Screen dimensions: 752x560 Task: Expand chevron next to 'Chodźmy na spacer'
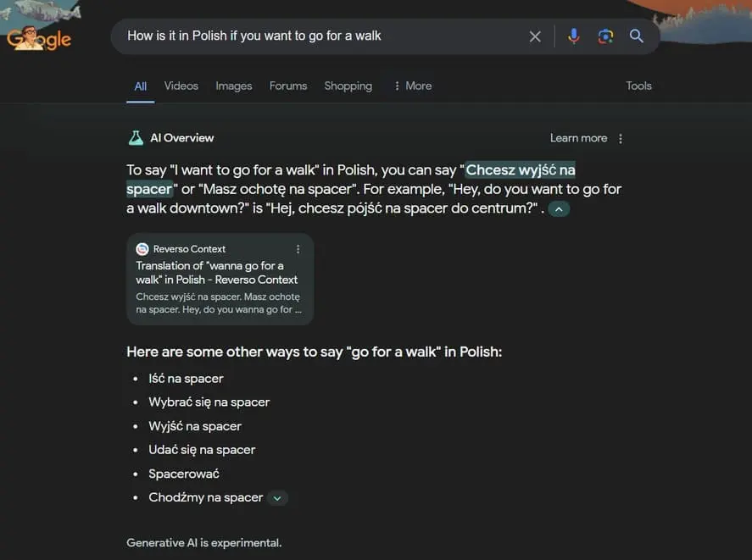tap(277, 498)
